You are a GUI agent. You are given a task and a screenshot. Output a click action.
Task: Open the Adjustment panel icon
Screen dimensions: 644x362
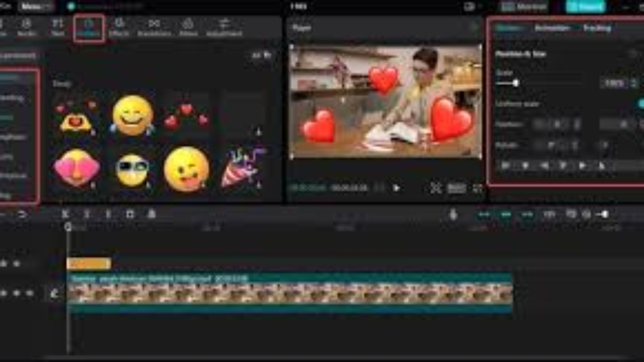[x=224, y=28]
